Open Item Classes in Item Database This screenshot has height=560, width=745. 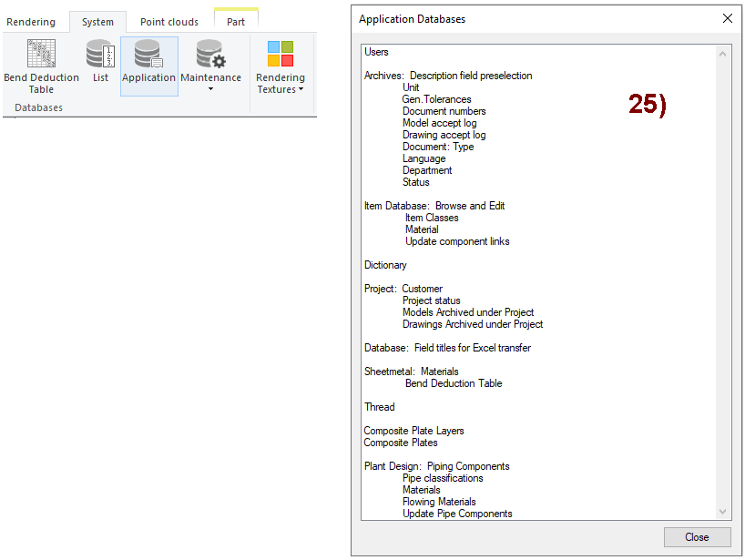pyautogui.click(x=432, y=218)
